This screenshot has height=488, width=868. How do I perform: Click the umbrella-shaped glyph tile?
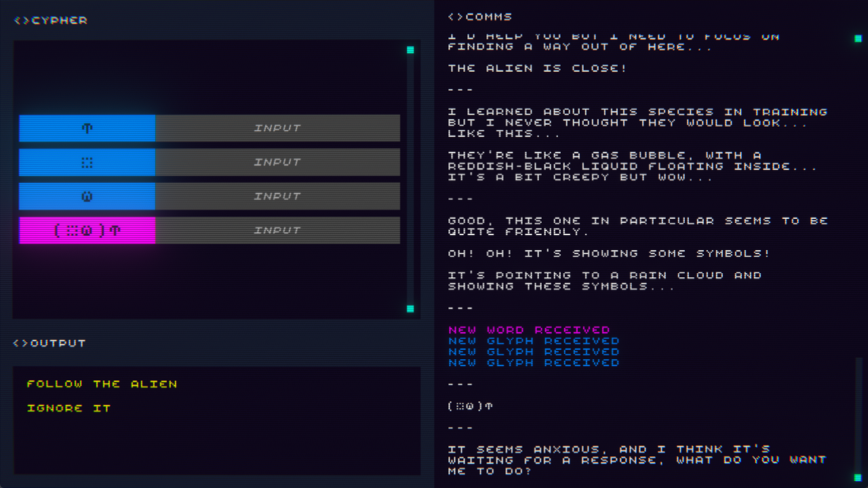point(87,128)
